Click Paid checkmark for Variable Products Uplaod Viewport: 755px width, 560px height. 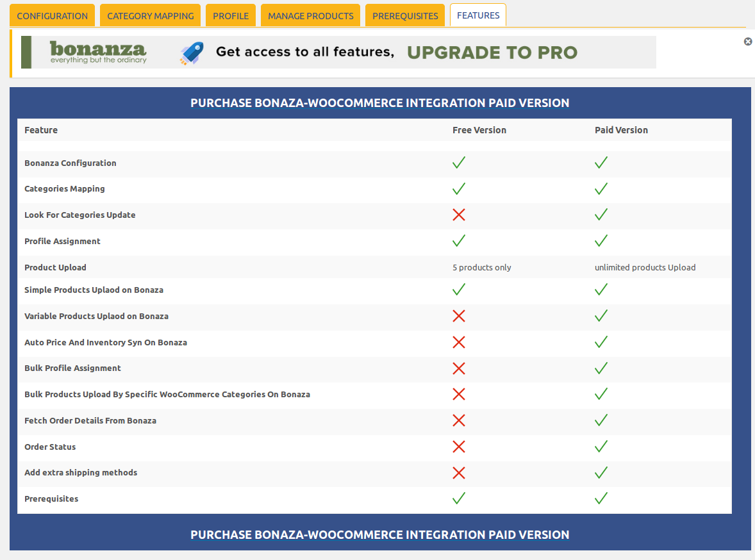[x=601, y=316]
